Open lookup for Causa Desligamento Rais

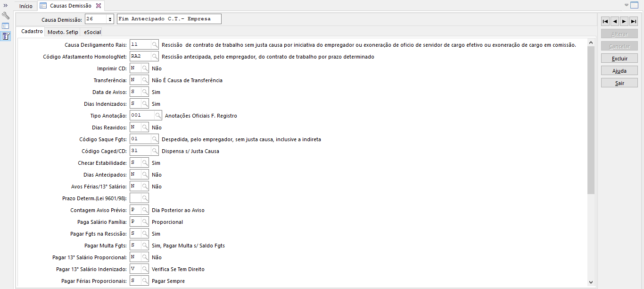point(155,45)
